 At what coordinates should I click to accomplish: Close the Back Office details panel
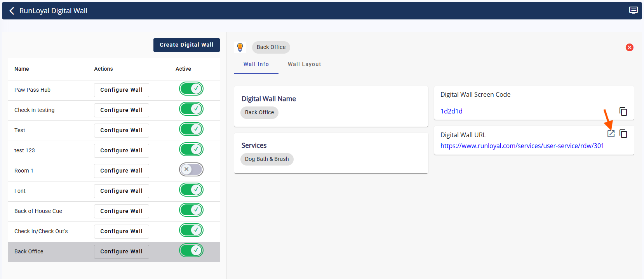pyautogui.click(x=630, y=47)
